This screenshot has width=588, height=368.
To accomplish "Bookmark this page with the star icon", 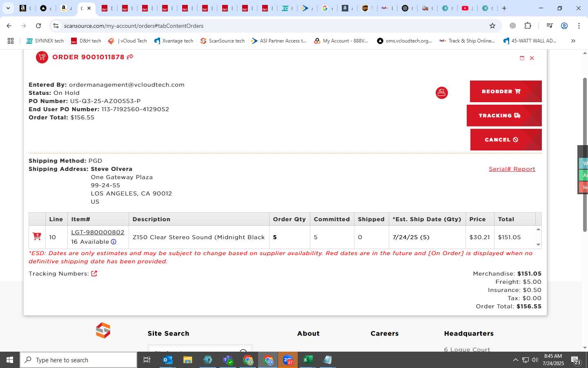I will (492, 26).
